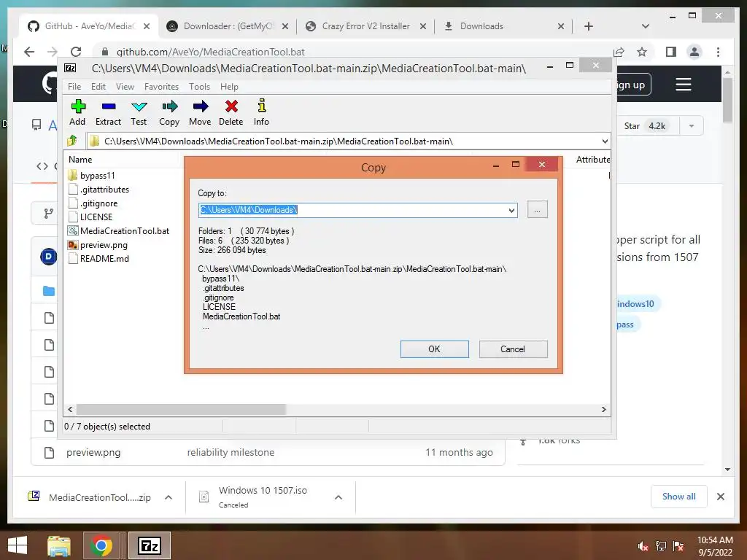Click the browser Reload icon
This screenshot has height=560, width=747.
click(76, 52)
